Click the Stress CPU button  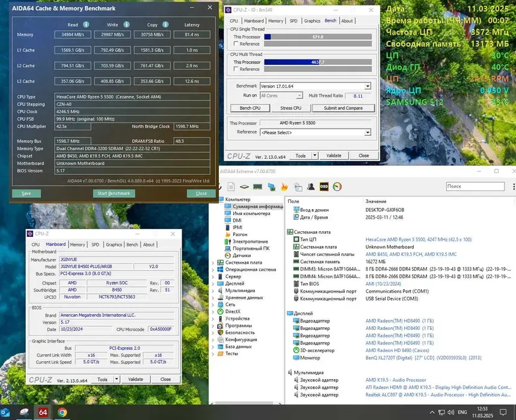point(290,108)
